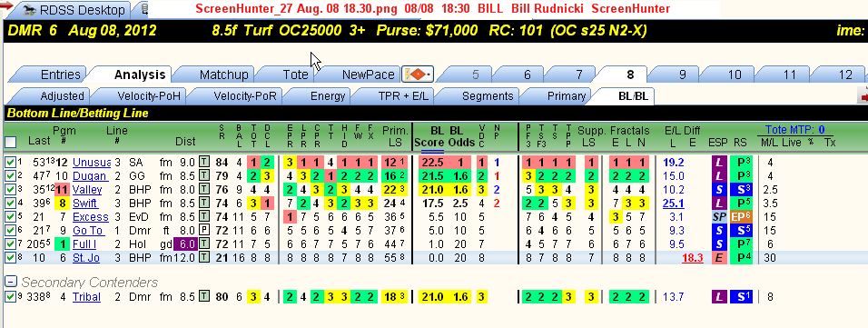The image size is (868, 328).
Task: Select race 9 tab
Action: (x=683, y=75)
